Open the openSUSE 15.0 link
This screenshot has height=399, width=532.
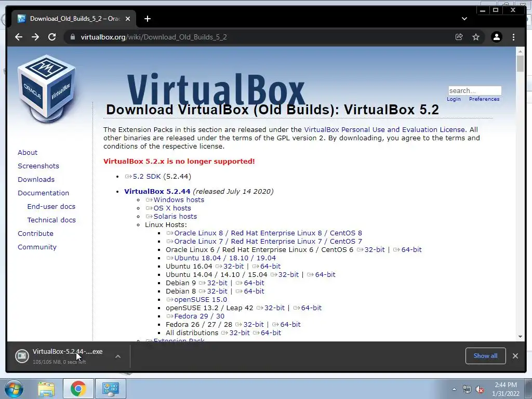[197, 300]
